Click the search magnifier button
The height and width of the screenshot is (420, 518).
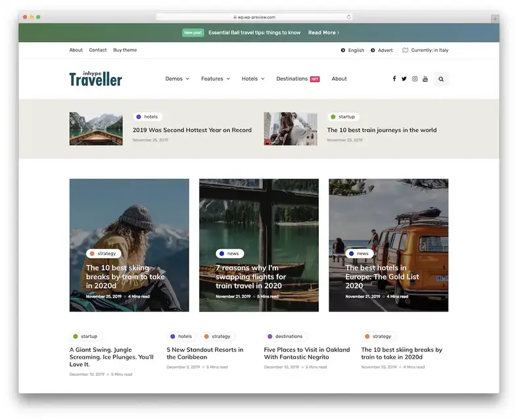[x=441, y=79]
